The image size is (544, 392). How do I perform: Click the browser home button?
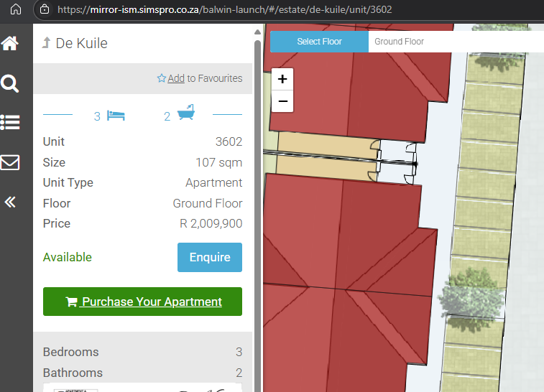[16, 9]
